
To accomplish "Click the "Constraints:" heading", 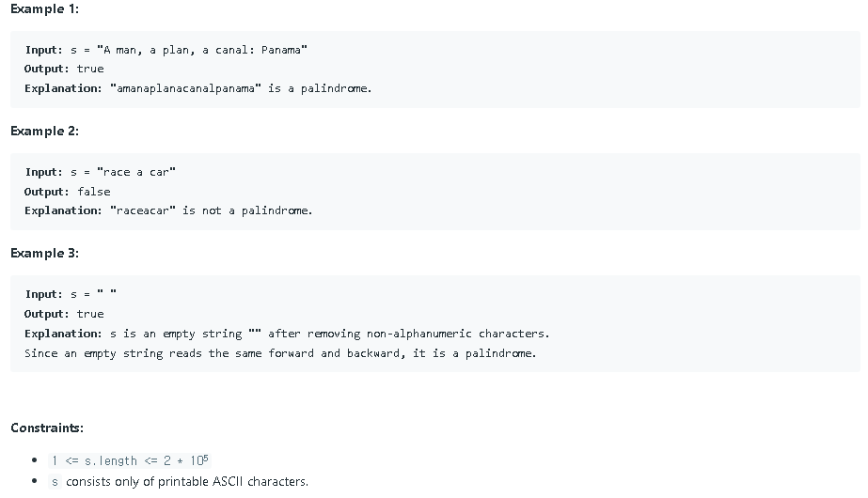I will click(47, 428).
